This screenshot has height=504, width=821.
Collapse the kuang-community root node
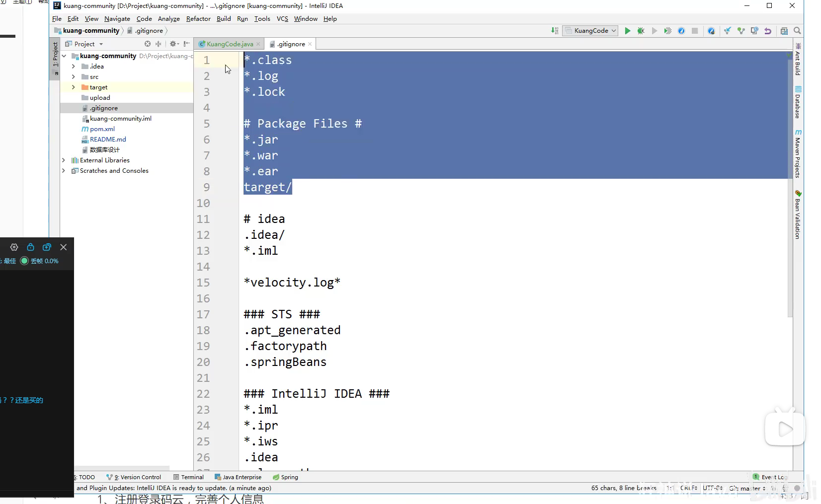[x=64, y=56]
